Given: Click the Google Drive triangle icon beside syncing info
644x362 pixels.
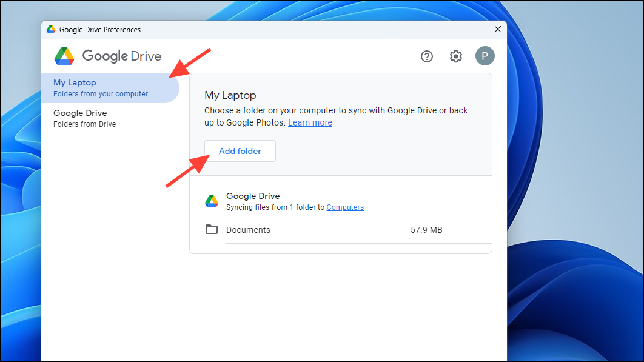Looking at the screenshot, I should tap(212, 201).
